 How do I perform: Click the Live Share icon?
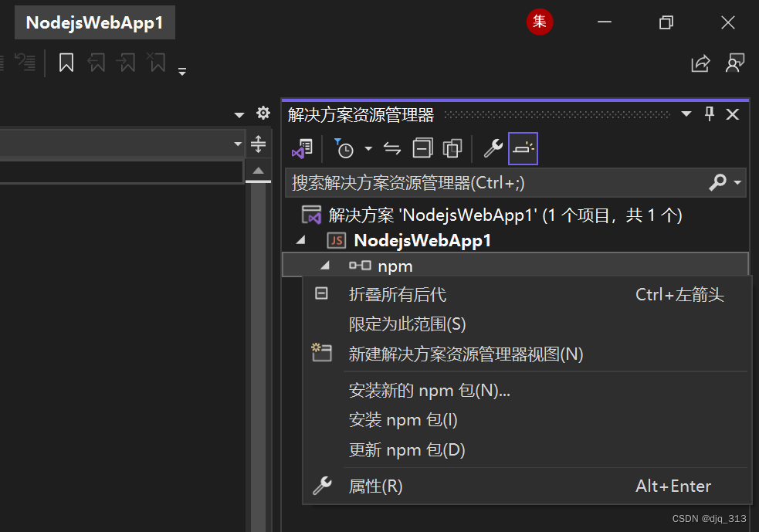click(x=700, y=63)
